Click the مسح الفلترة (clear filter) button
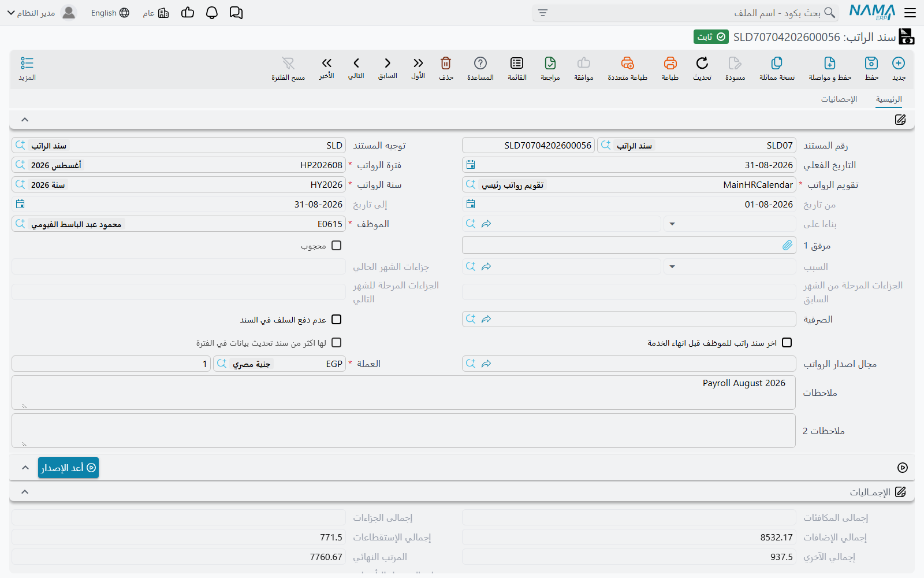The height and width of the screenshot is (578, 924). point(288,68)
